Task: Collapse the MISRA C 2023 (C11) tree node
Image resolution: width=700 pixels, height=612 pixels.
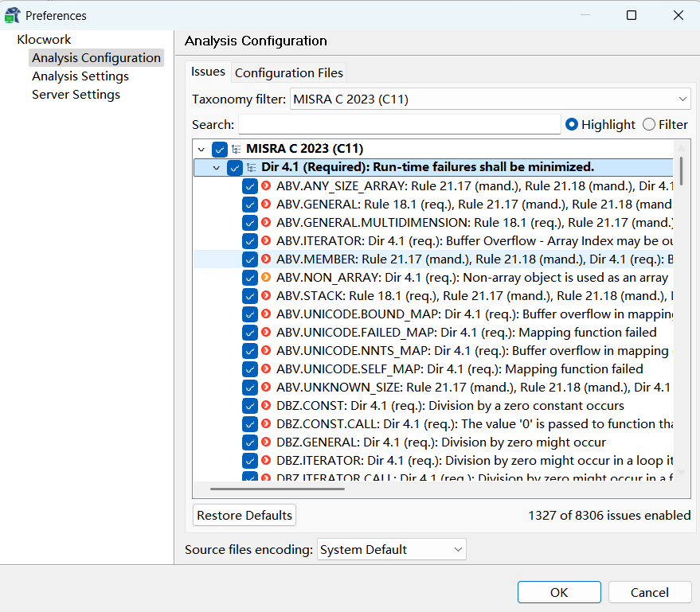Action: 201,150
